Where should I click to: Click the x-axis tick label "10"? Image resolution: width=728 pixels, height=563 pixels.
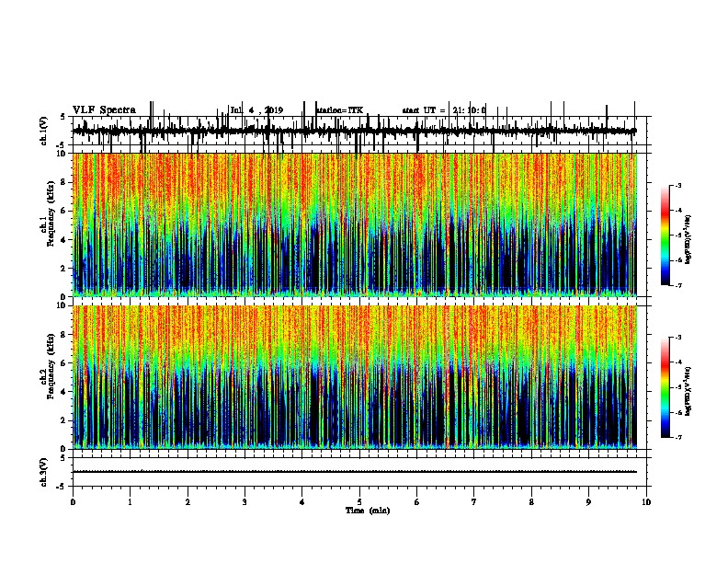[646, 502]
